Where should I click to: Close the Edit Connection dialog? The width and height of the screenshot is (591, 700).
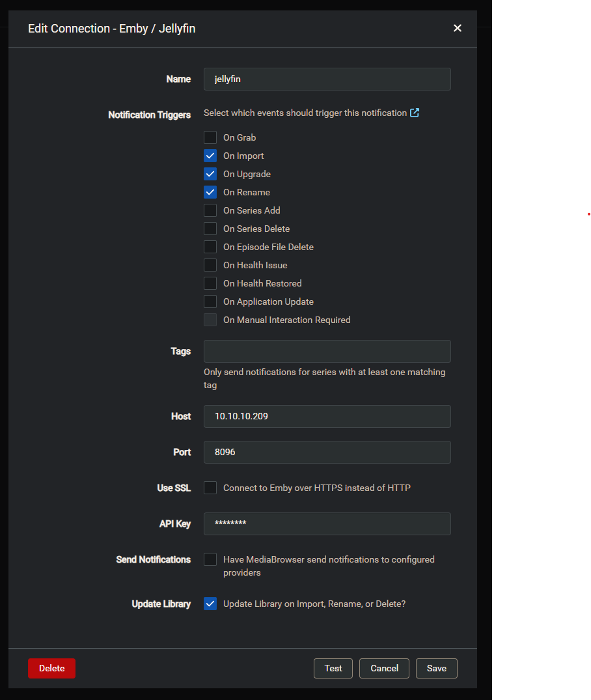pos(458,28)
